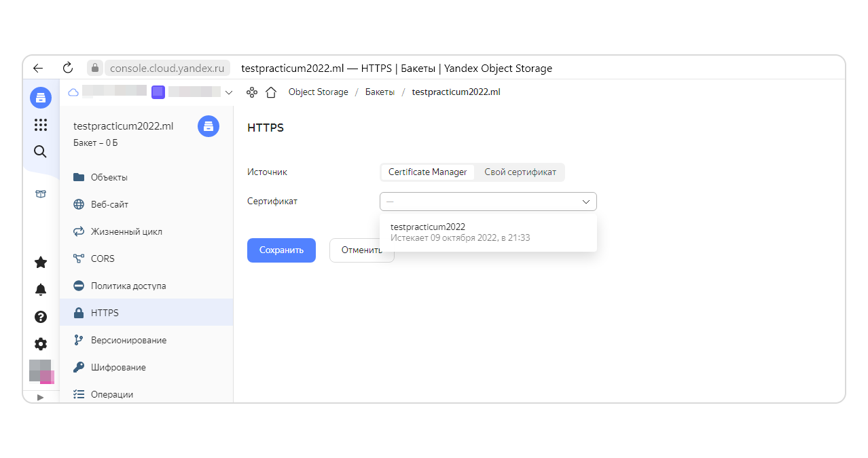Click the HTTPS page heading
The image size is (868, 458).
coord(266,128)
